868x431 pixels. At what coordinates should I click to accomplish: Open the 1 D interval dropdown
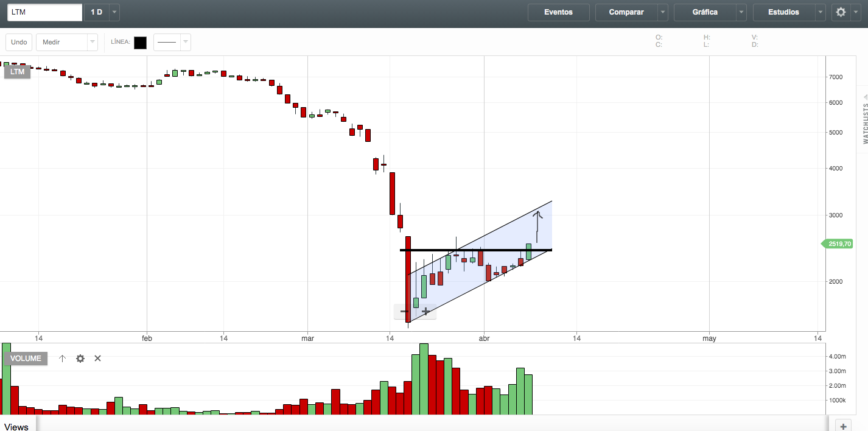click(x=115, y=12)
